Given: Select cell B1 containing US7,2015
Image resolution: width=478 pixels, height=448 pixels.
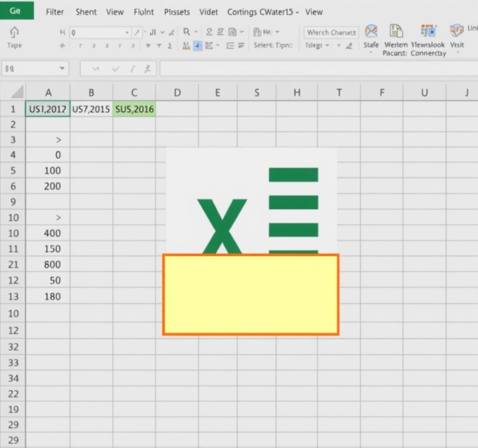Looking at the screenshot, I should (x=91, y=109).
